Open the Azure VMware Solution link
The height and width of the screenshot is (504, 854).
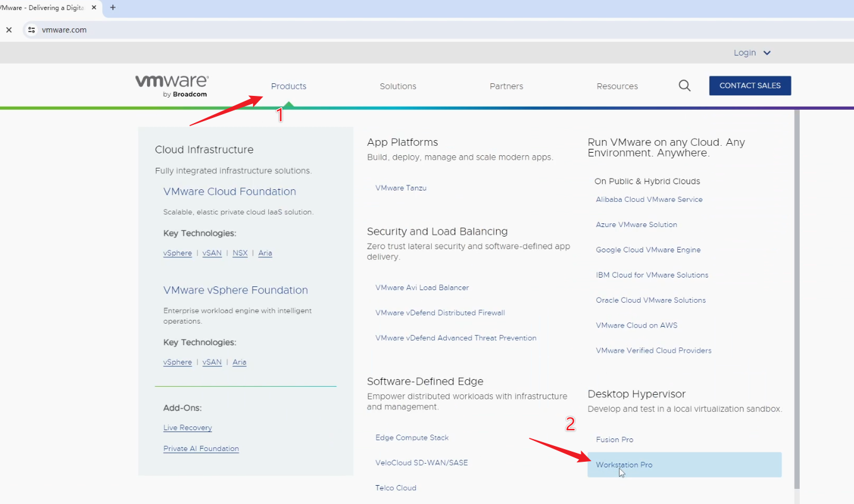636,225
